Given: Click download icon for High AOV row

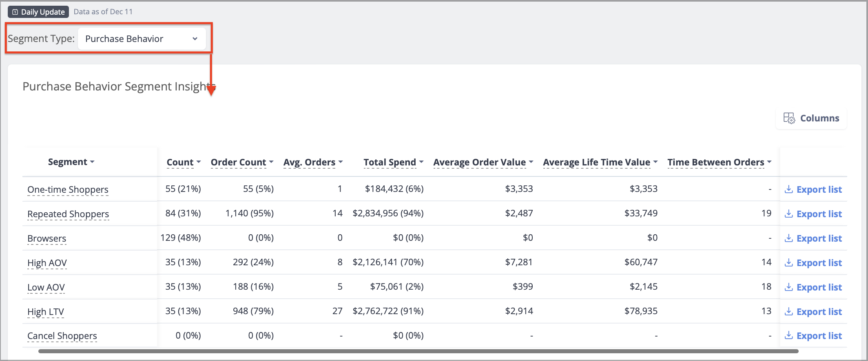Looking at the screenshot, I should 789,262.
